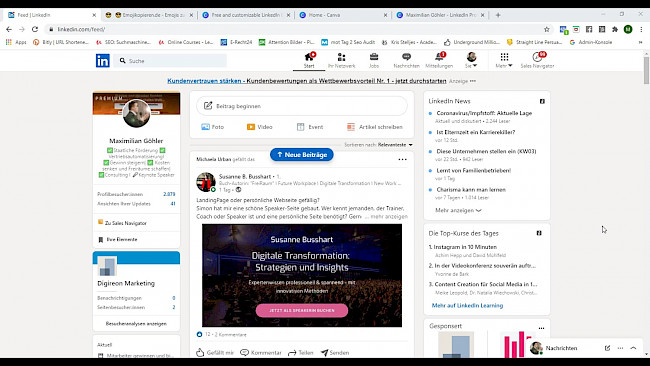
Task: Bookmark this page with star icon
Action: (546, 29)
